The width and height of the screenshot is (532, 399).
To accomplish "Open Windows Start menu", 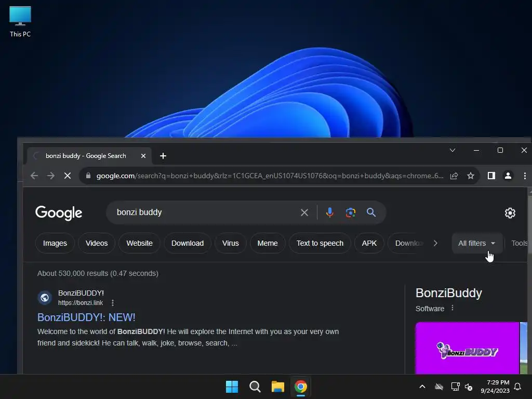I will point(232,387).
